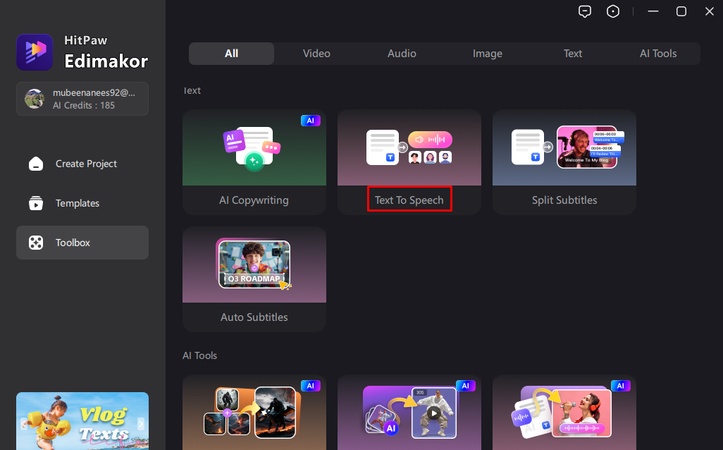This screenshot has width=723, height=450.
Task: Click the Create Project home icon
Action: coord(36,164)
